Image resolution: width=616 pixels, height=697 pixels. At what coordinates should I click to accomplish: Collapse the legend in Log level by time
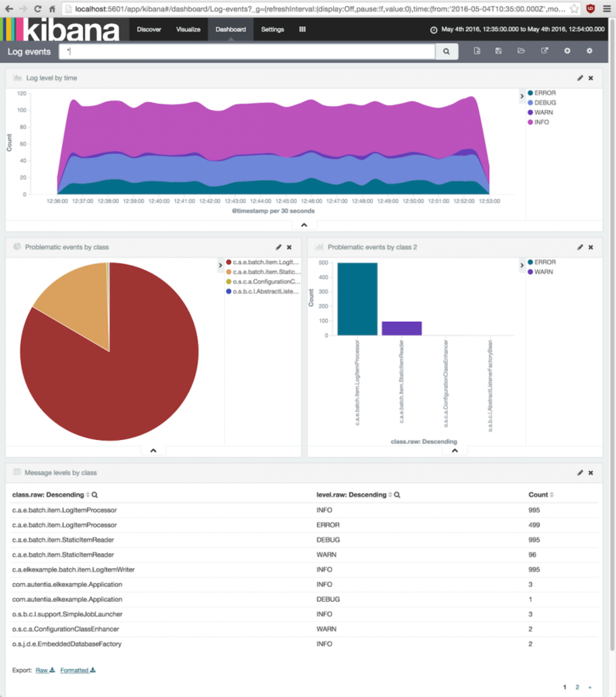(521, 96)
